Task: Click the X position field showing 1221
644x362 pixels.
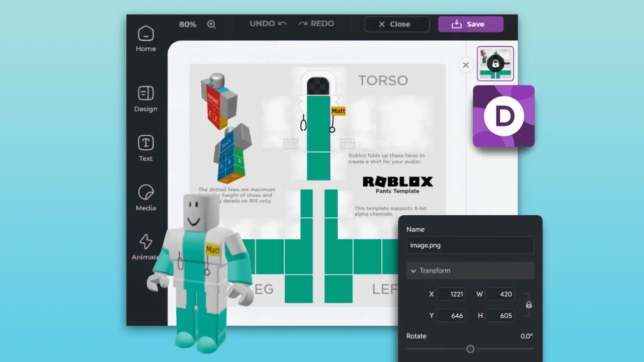Action: point(451,294)
